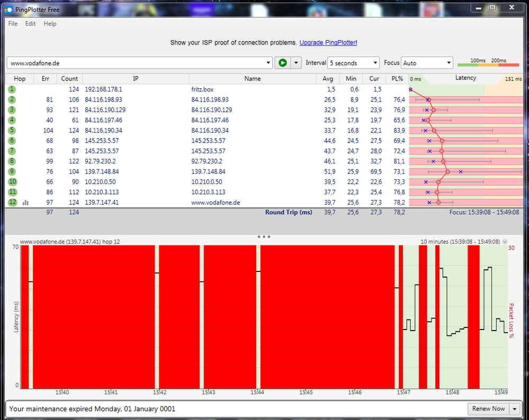The image size is (529, 420).
Task: Open the File menu
Action: coord(13,24)
